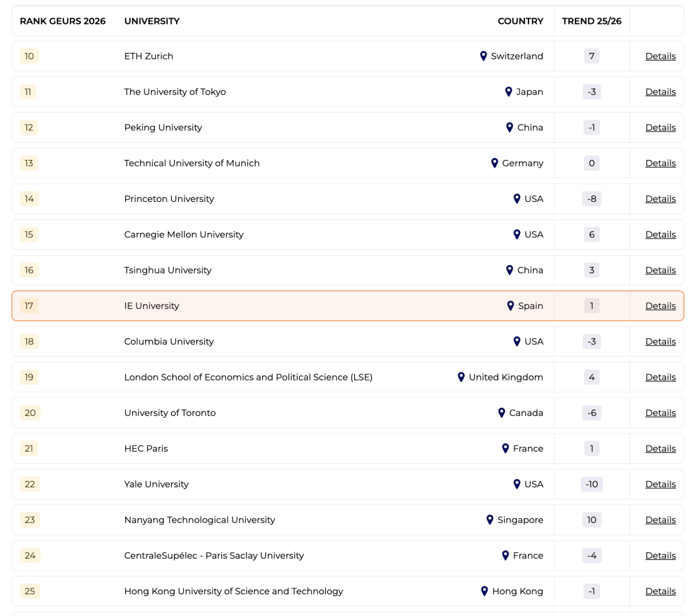Viewport: 697px width, 616px height.
Task: Open Details for ETH Zurich
Action: tap(660, 56)
